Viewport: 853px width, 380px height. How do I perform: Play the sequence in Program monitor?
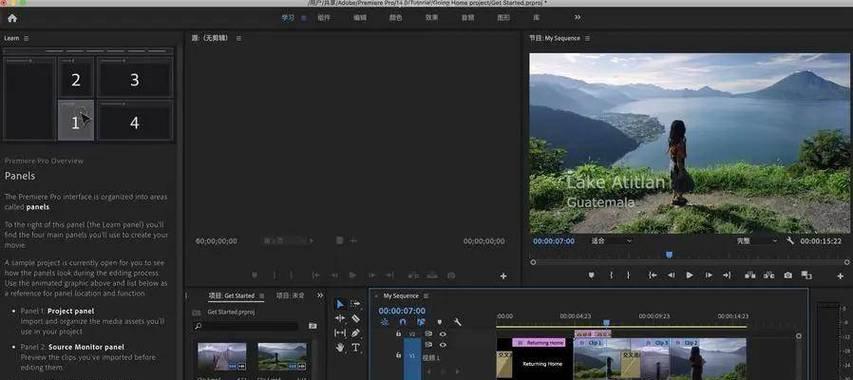[x=690, y=276]
